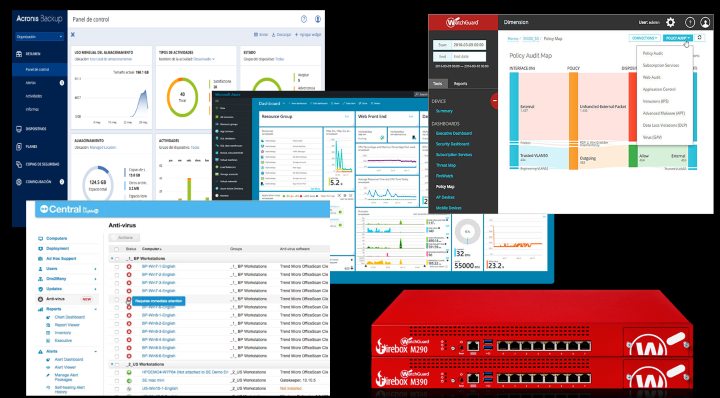Choose Web Audit from Policy Audit menu
The image size is (720, 398).
tap(652, 78)
